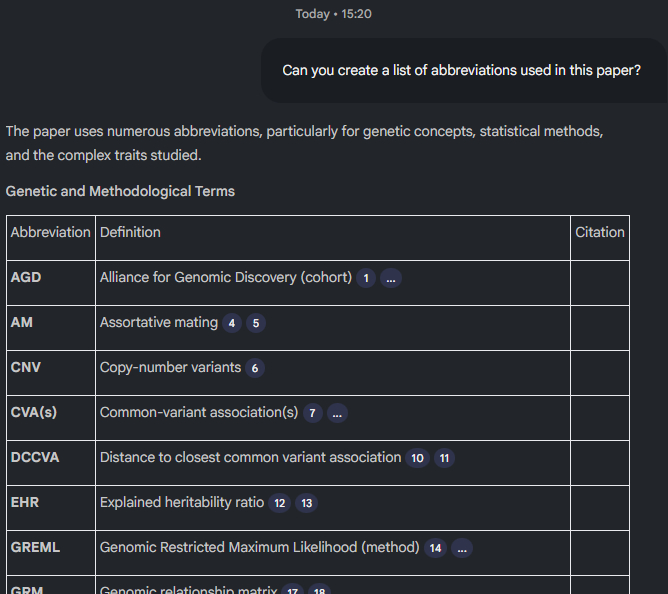Select the user message about abbreviations list

pos(461,70)
